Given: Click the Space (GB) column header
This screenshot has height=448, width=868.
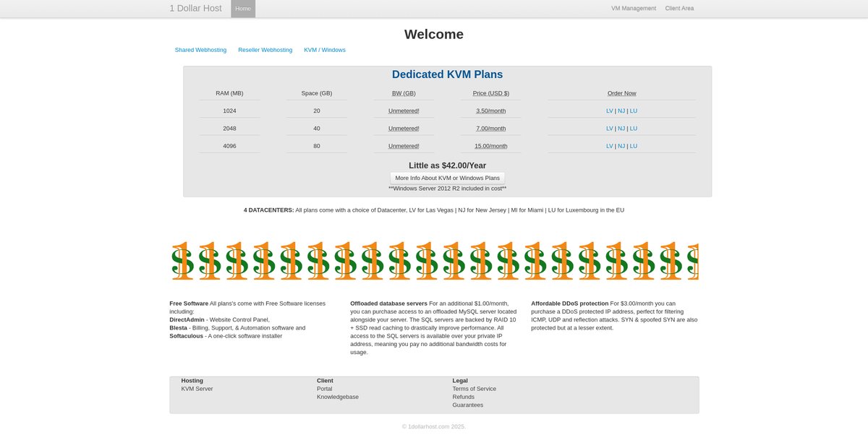Looking at the screenshot, I should tap(317, 93).
